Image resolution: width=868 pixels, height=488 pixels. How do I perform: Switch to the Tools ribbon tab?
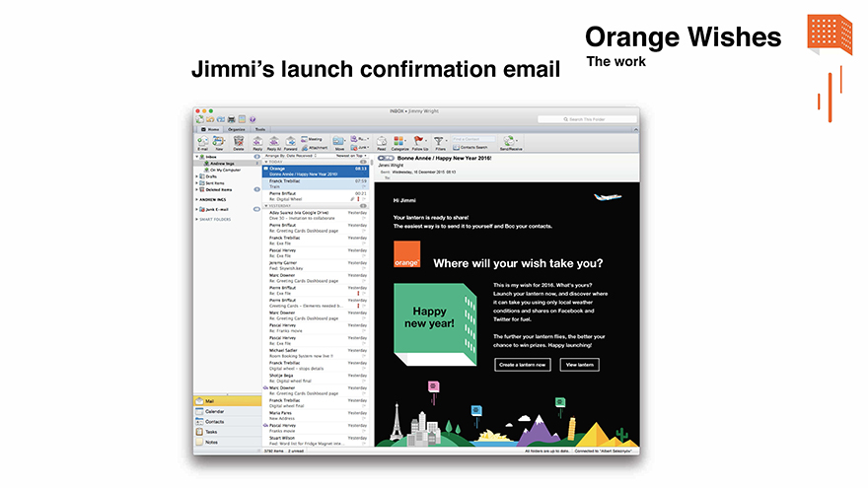[260, 129]
